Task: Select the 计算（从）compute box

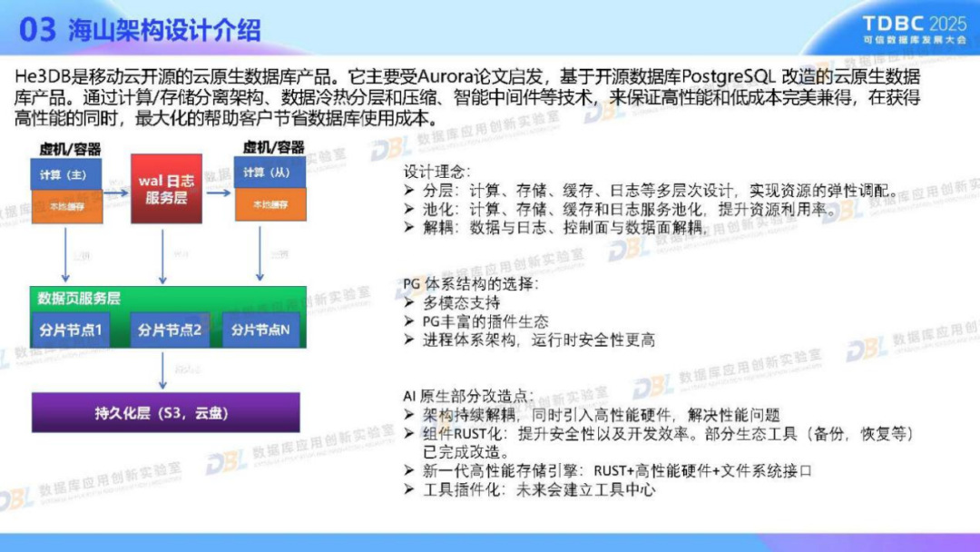Action: click(x=270, y=172)
